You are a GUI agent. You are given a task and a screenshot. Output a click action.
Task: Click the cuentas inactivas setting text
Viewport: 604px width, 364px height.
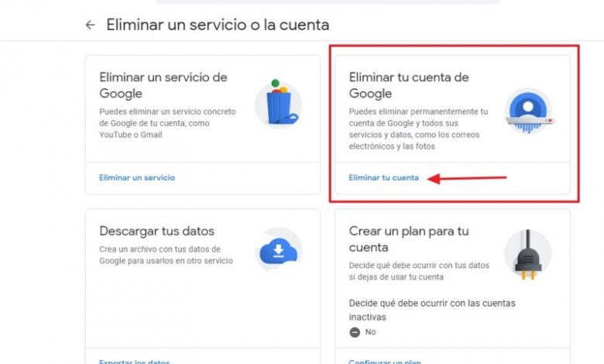pyautogui.click(x=432, y=310)
